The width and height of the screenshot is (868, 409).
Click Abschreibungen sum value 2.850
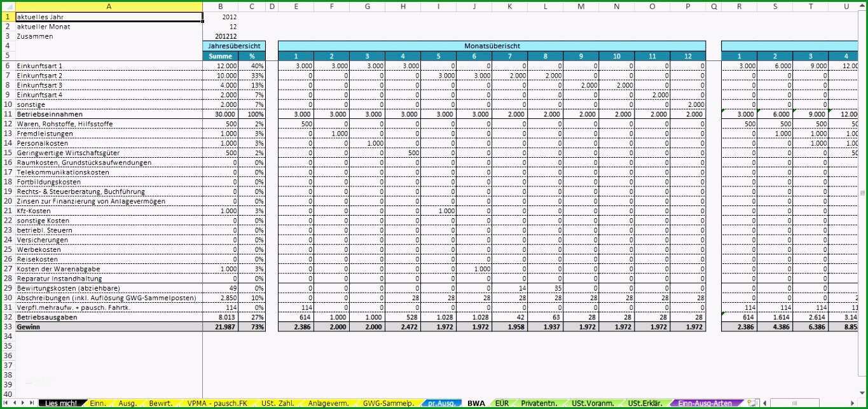pos(221,298)
